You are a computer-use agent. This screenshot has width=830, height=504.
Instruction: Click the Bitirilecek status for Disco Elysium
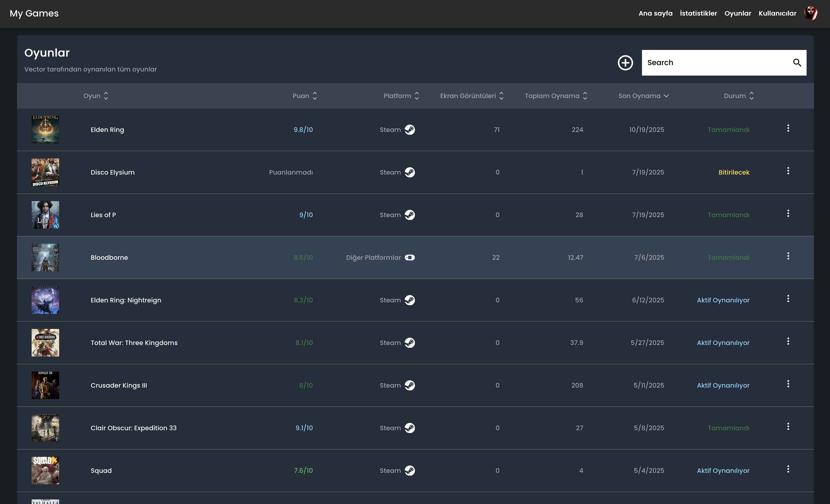(x=734, y=172)
